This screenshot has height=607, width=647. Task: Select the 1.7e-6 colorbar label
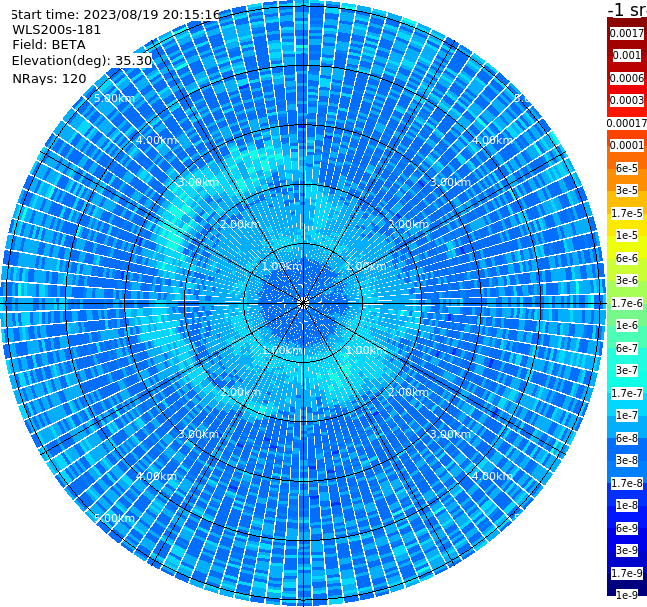point(627,303)
